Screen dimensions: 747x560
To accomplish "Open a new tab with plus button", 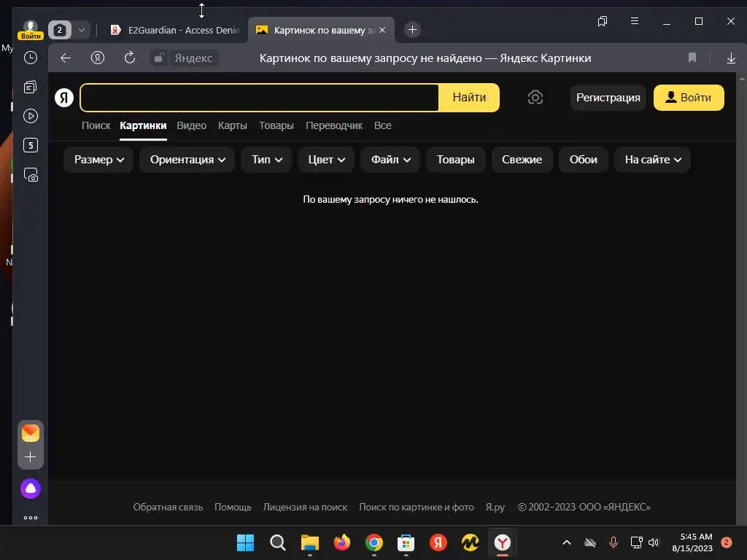I will point(413,30).
